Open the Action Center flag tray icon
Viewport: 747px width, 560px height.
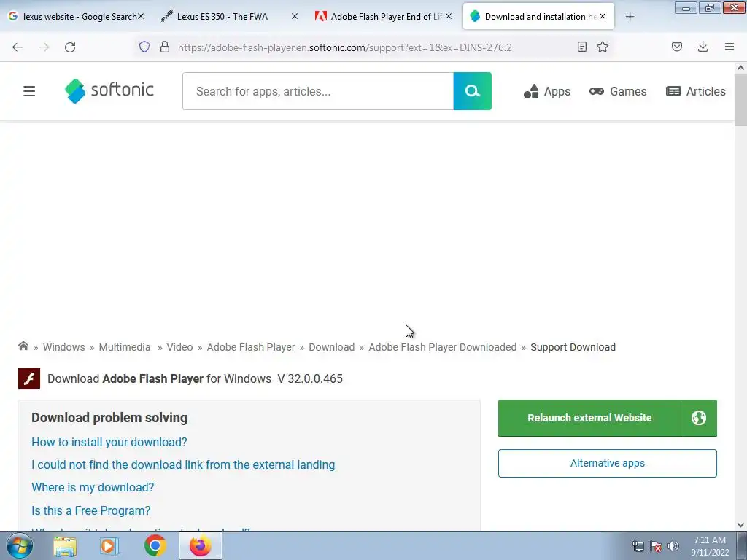[656, 546]
